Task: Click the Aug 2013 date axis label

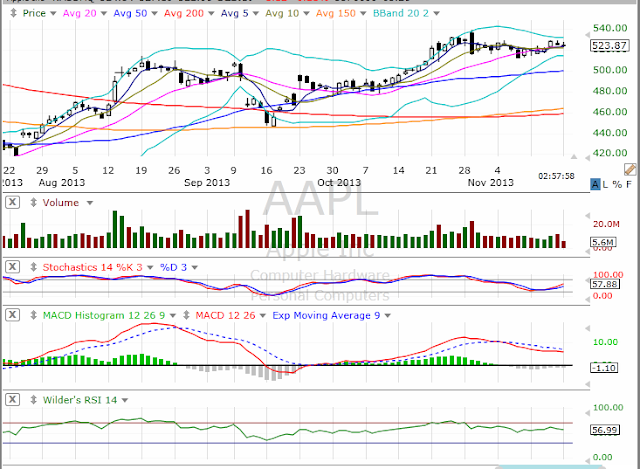Action: [x=62, y=182]
